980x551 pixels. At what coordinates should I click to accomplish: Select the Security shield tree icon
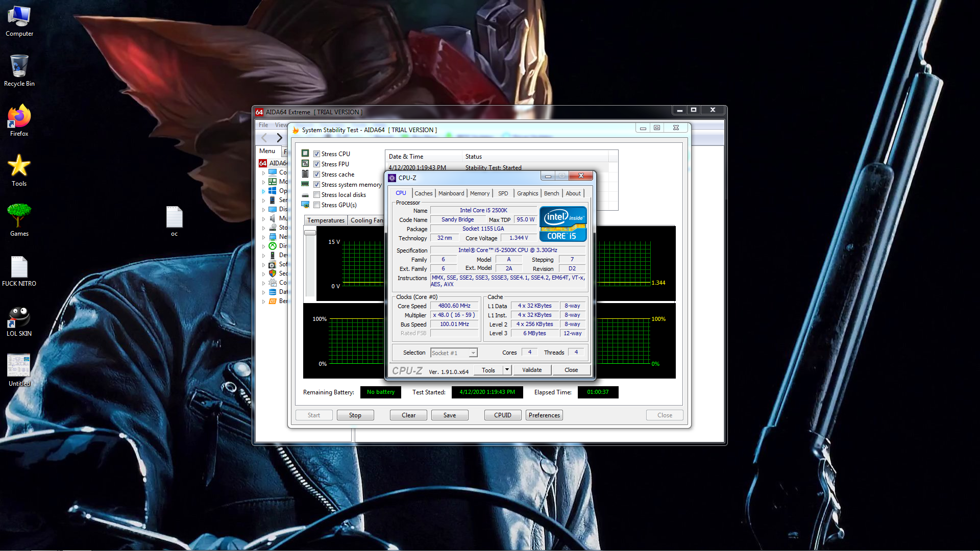click(x=273, y=273)
